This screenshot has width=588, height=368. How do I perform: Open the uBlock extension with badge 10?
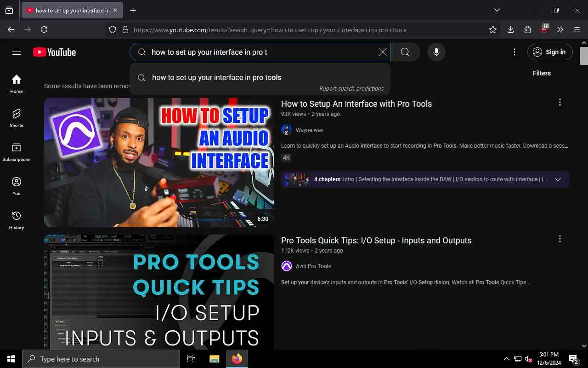544,29
